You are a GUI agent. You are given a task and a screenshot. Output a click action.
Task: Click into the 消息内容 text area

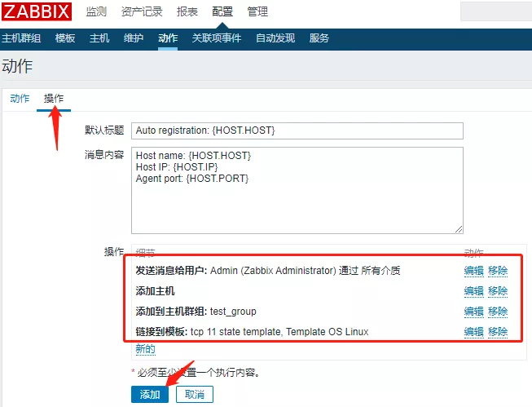(297, 190)
